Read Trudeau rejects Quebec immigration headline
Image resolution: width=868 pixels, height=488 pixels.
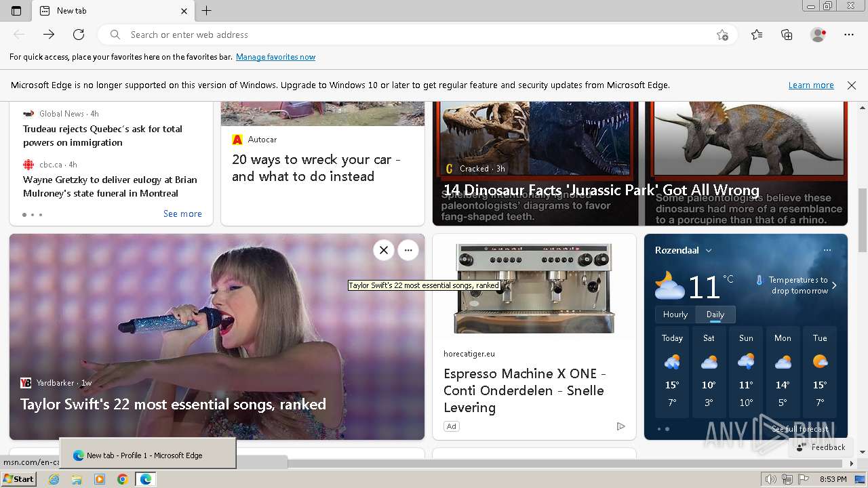pos(102,136)
